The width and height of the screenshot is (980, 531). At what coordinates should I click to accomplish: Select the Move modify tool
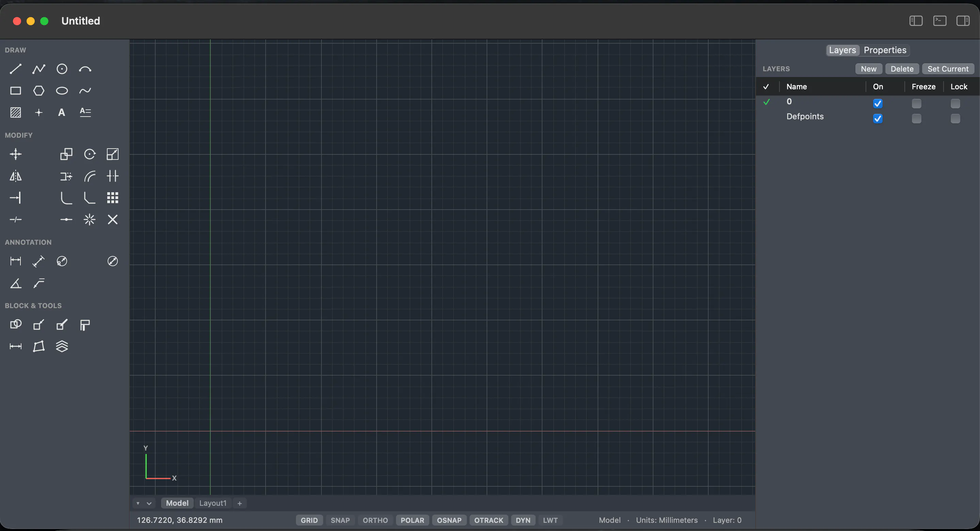pos(16,154)
